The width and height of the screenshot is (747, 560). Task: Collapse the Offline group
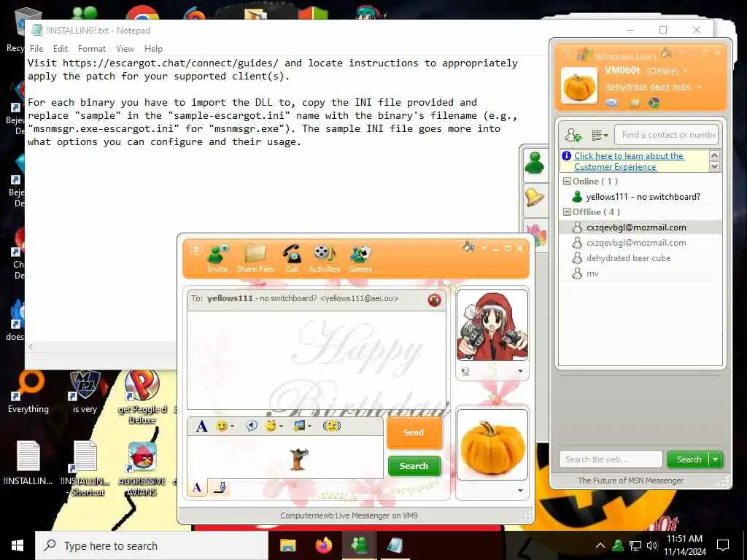pyautogui.click(x=567, y=212)
